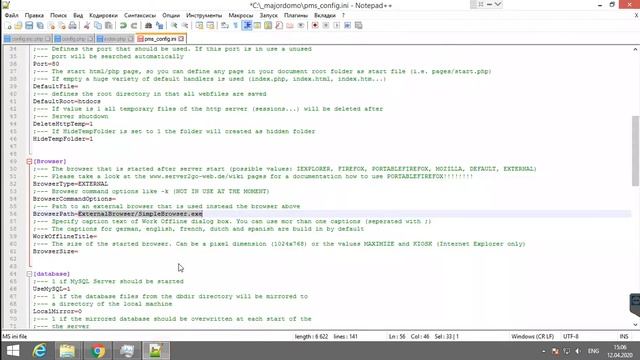Viewport: 640px width, 360px height.
Task: Click the volume speaker tray icon
Action: [x=578, y=351]
